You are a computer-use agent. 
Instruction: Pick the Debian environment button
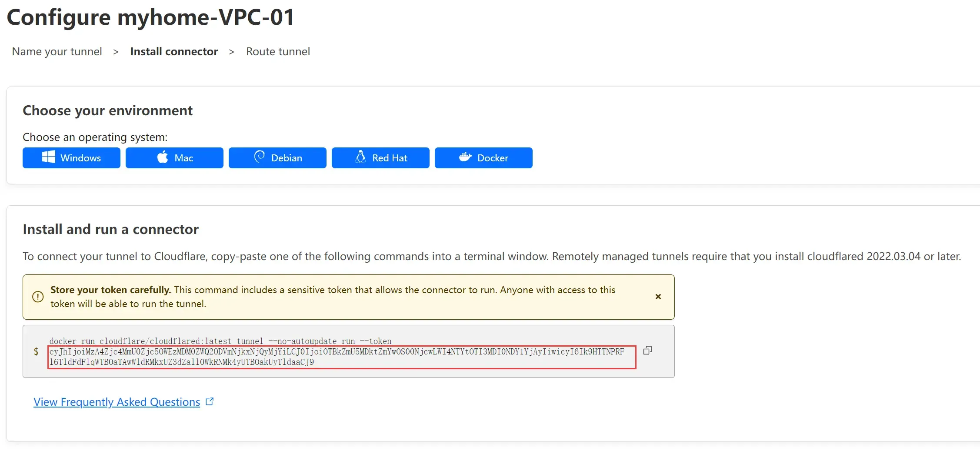tap(277, 158)
